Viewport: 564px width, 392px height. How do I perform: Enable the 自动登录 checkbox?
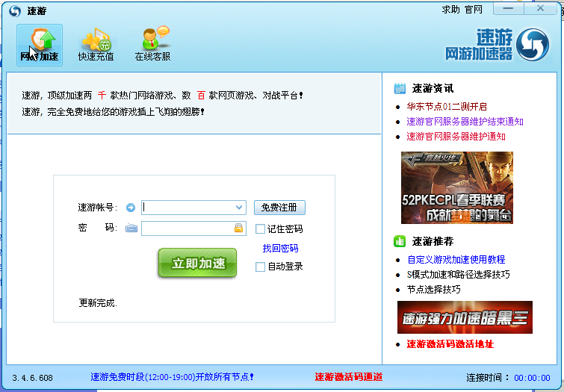(x=260, y=267)
